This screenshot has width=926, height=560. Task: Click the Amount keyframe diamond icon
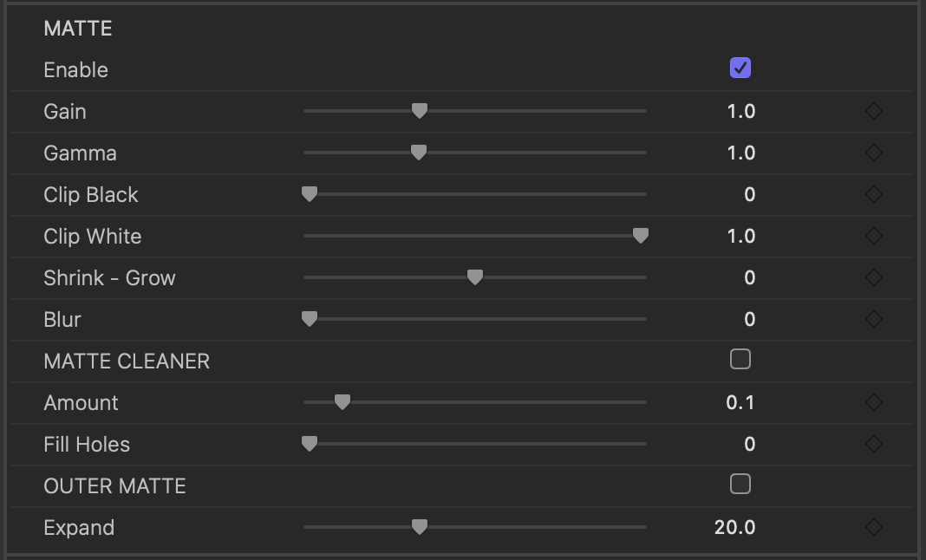873,402
